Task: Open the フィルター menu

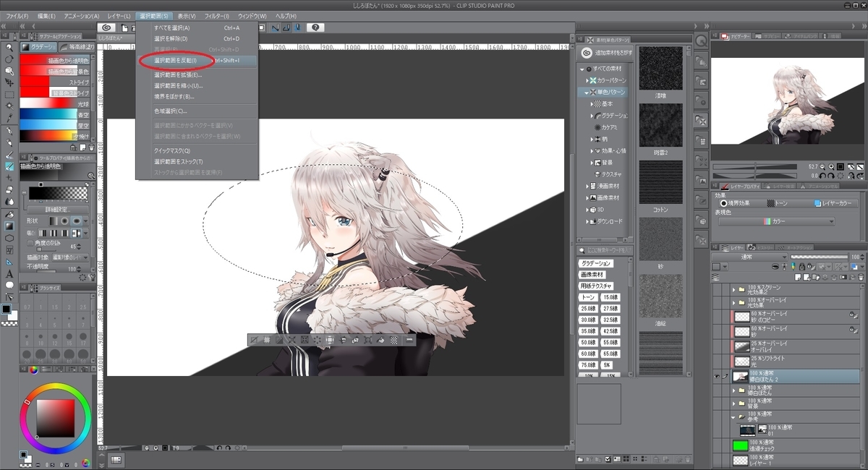Action: 216,16
